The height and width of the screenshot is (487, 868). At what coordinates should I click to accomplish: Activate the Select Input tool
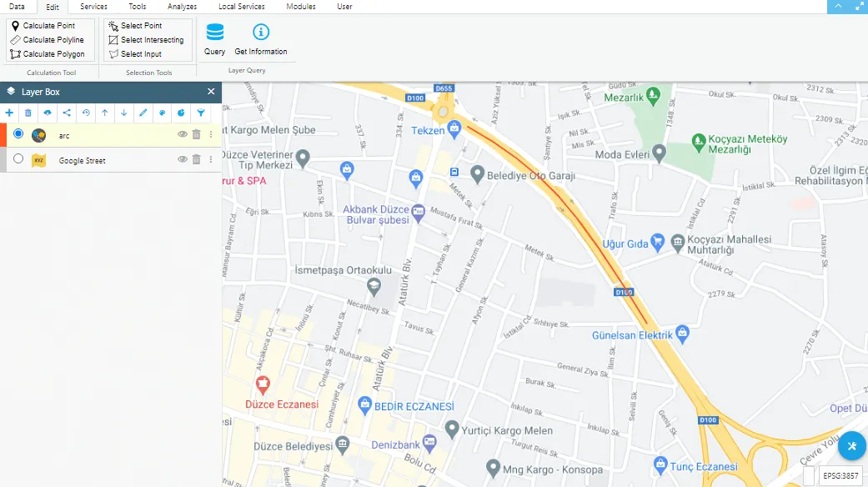[x=135, y=54]
